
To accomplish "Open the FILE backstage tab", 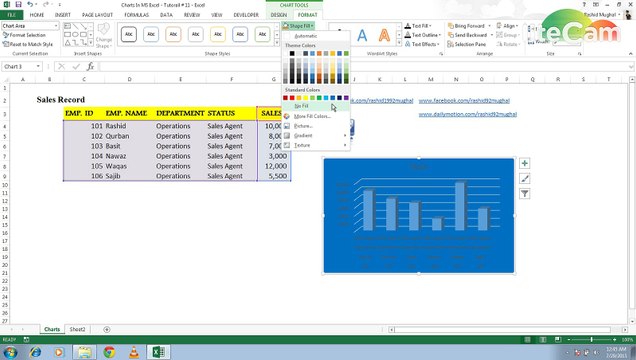I will click(x=11, y=15).
